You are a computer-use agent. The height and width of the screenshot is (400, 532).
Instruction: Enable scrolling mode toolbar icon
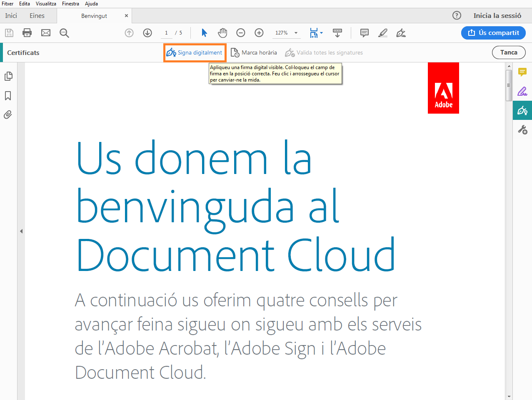point(337,33)
